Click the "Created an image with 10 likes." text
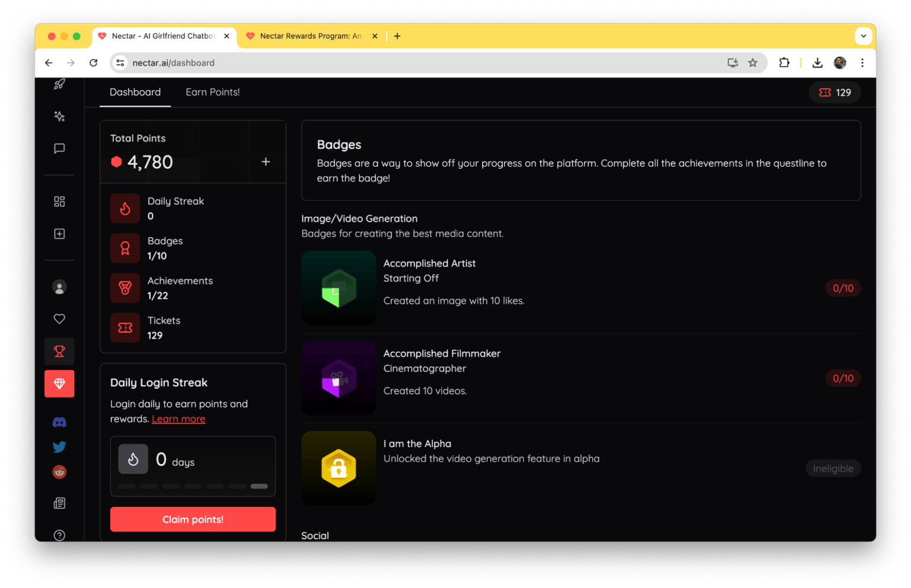911x588 pixels. pos(454,301)
